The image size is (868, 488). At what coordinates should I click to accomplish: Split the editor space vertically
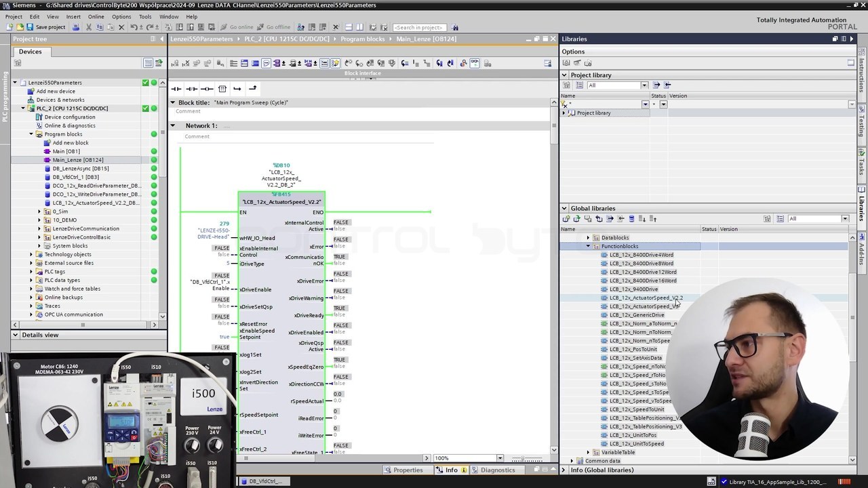pyautogui.click(x=359, y=27)
